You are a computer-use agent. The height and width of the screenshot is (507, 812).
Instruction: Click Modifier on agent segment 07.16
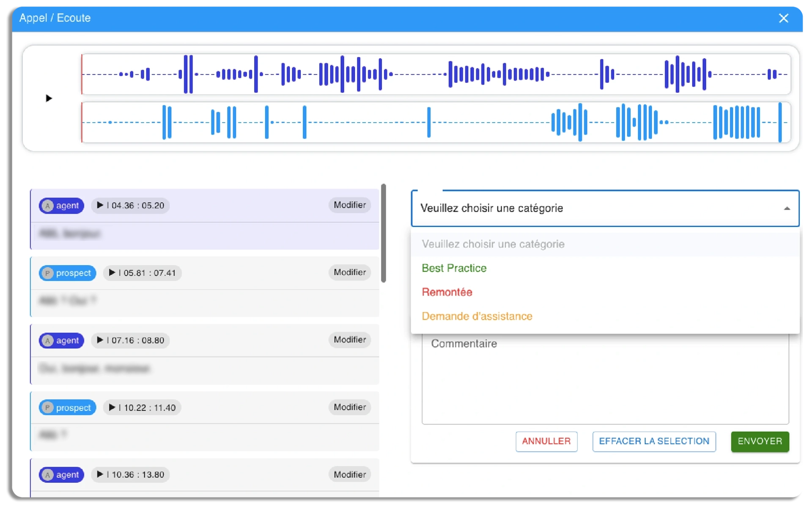(349, 340)
